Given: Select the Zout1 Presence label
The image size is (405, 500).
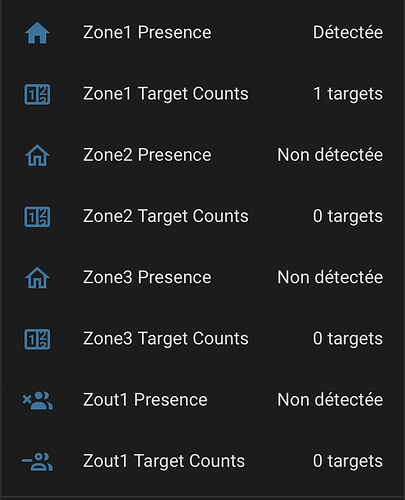Looking at the screenshot, I should pos(145,400).
